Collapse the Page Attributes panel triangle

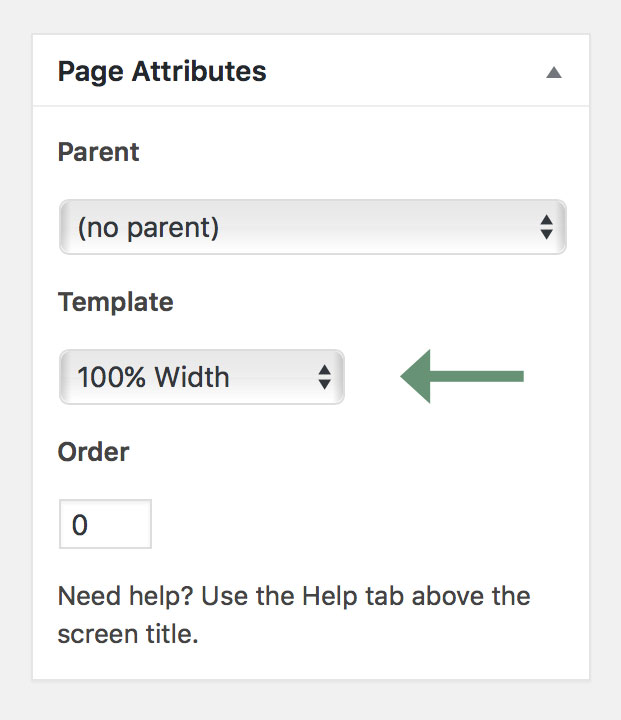[x=553, y=73]
